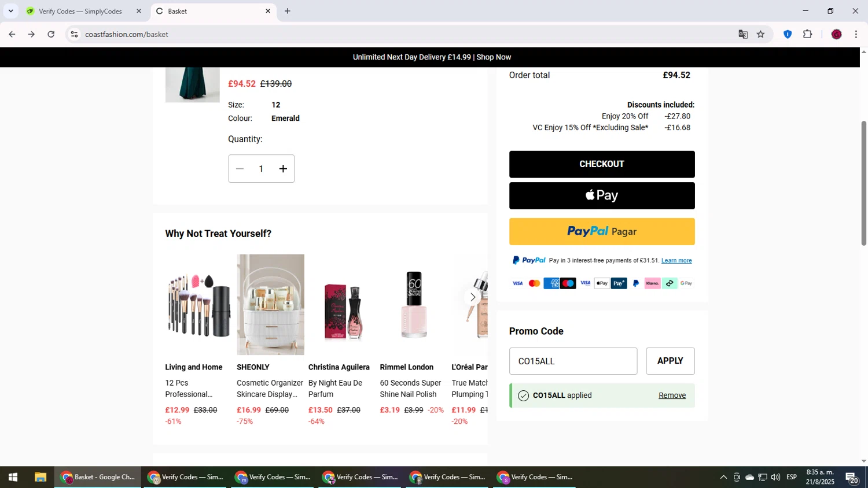
Task: Click the Klarna payment icon
Action: 652,283
